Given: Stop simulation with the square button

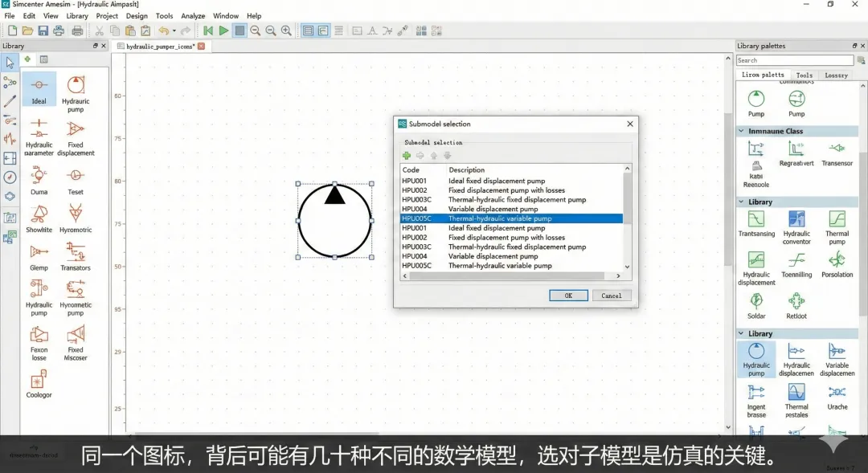Looking at the screenshot, I should point(240,31).
